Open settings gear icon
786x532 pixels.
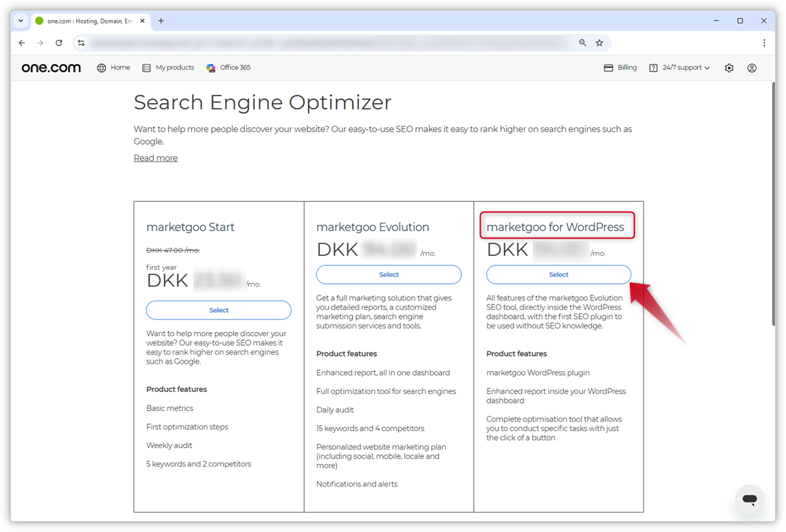(730, 67)
